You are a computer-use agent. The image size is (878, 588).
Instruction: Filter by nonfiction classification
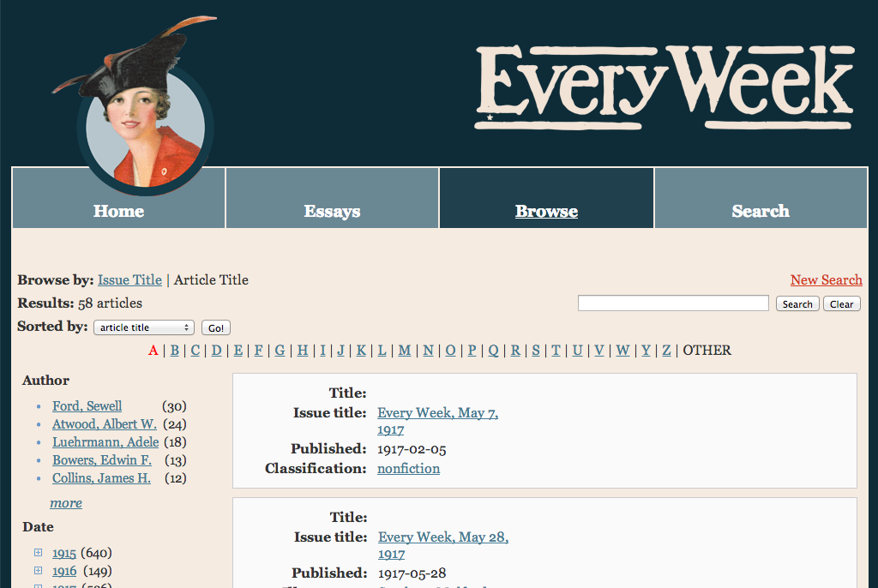tap(408, 469)
